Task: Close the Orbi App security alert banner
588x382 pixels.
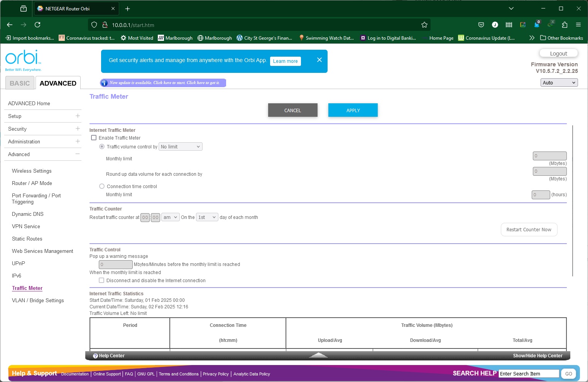Action: [319, 60]
